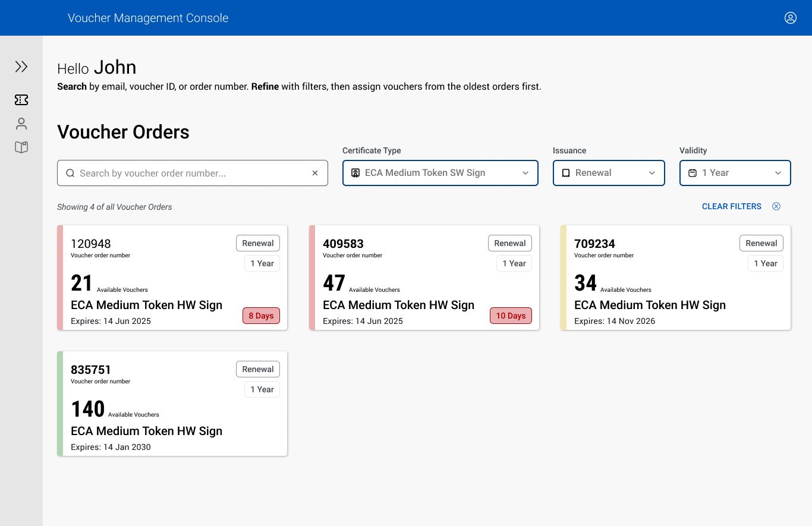Expand the sidebar with double chevron icon
This screenshot has height=526, width=812.
tap(21, 67)
